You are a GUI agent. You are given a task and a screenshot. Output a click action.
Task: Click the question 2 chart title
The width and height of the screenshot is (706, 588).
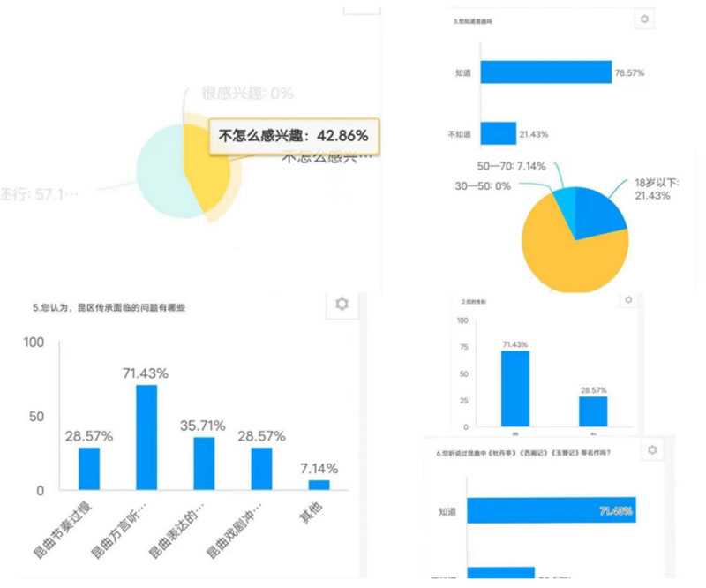[x=474, y=302]
